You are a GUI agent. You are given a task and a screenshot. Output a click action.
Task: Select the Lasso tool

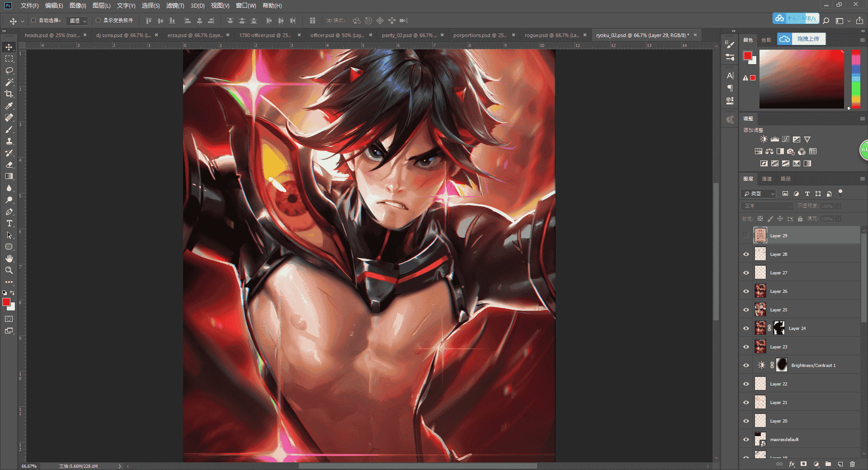tap(9, 70)
